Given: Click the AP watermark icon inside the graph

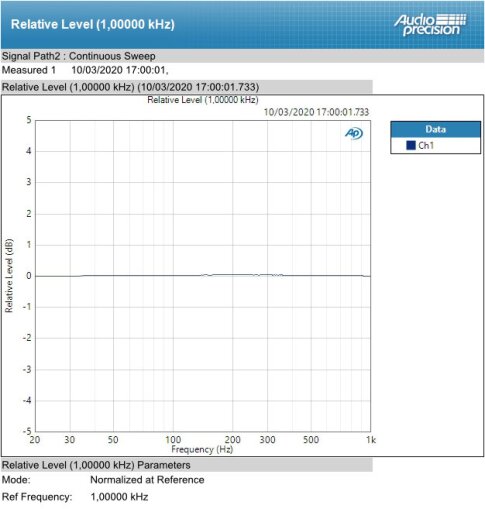Looking at the screenshot, I should 354,134.
